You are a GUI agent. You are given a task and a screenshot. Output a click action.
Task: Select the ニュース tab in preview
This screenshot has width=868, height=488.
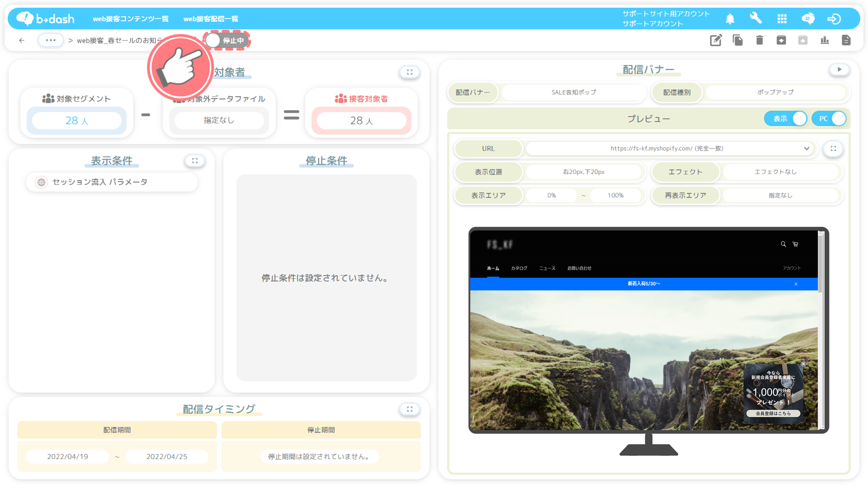pos(547,269)
